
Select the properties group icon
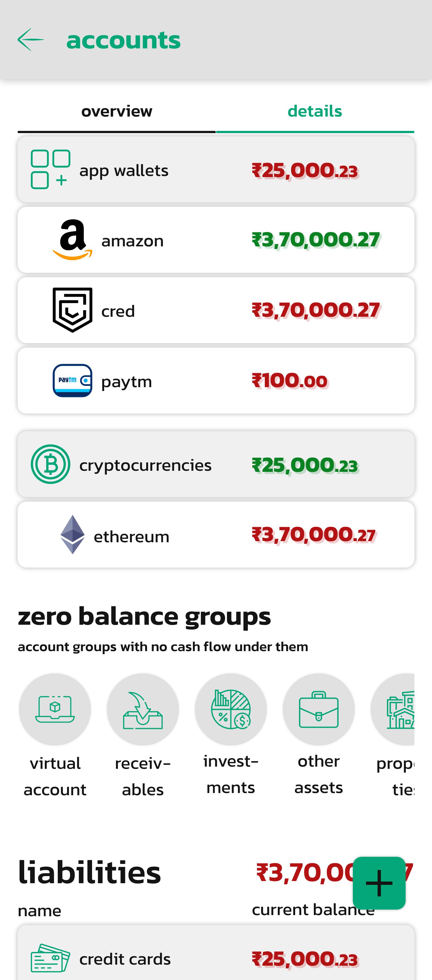[x=395, y=709]
